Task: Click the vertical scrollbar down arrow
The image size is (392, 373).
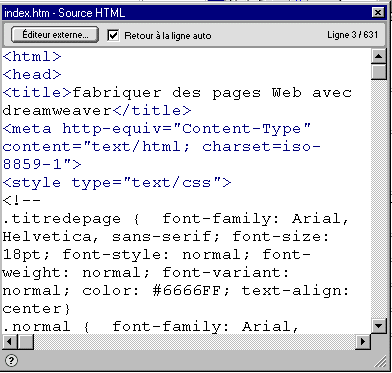Action: 378,325
